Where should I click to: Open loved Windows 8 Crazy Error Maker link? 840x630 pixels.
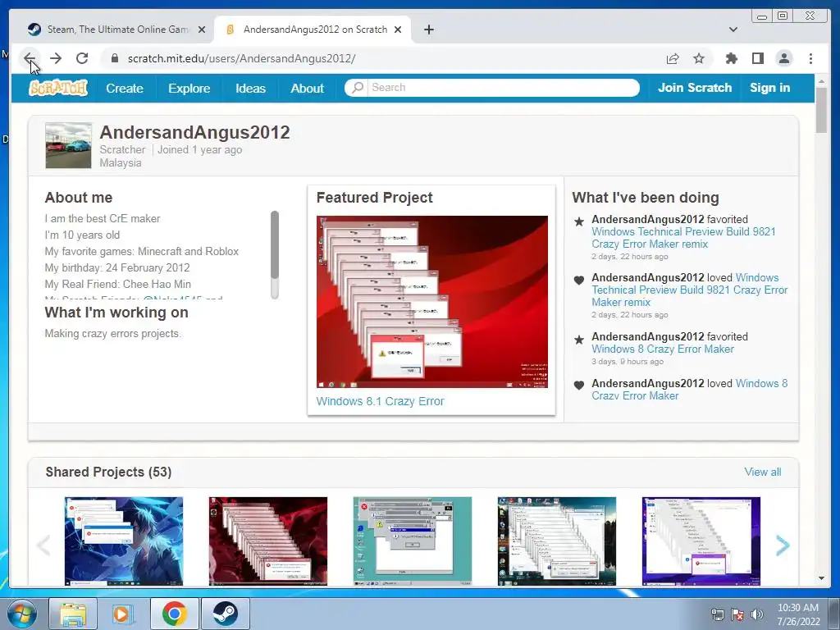689,390
